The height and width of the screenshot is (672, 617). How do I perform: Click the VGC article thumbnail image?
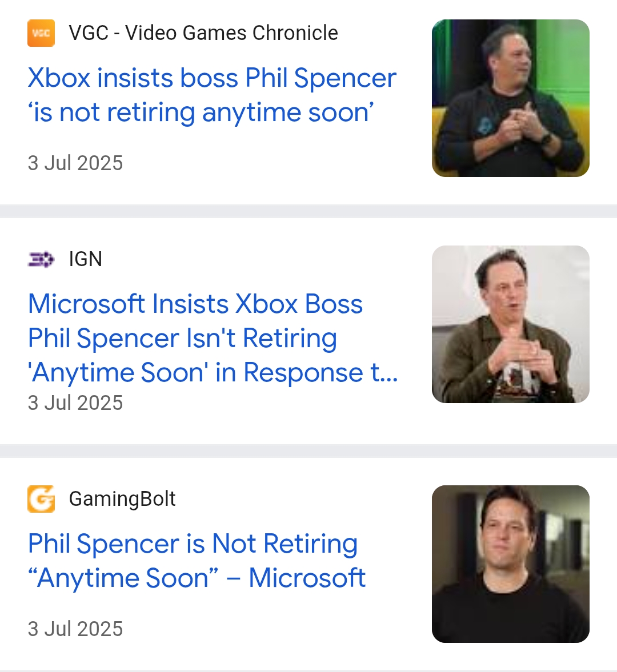pos(510,98)
